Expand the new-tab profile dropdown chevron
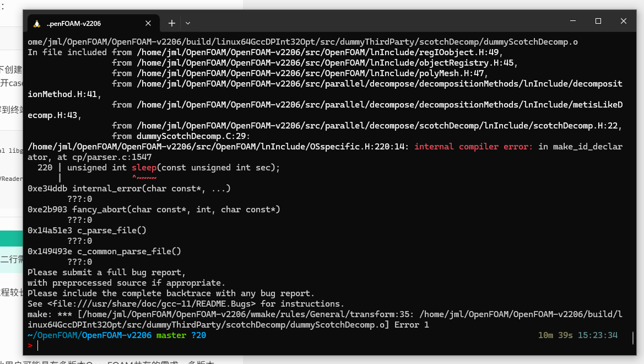The width and height of the screenshot is (644, 364). [188, 23]
